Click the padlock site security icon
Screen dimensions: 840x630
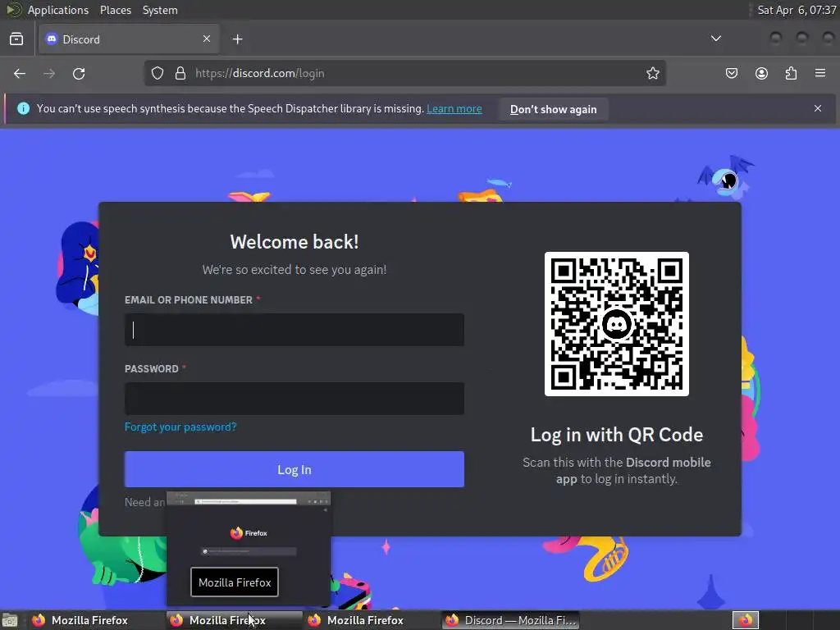tap(180, 73)
